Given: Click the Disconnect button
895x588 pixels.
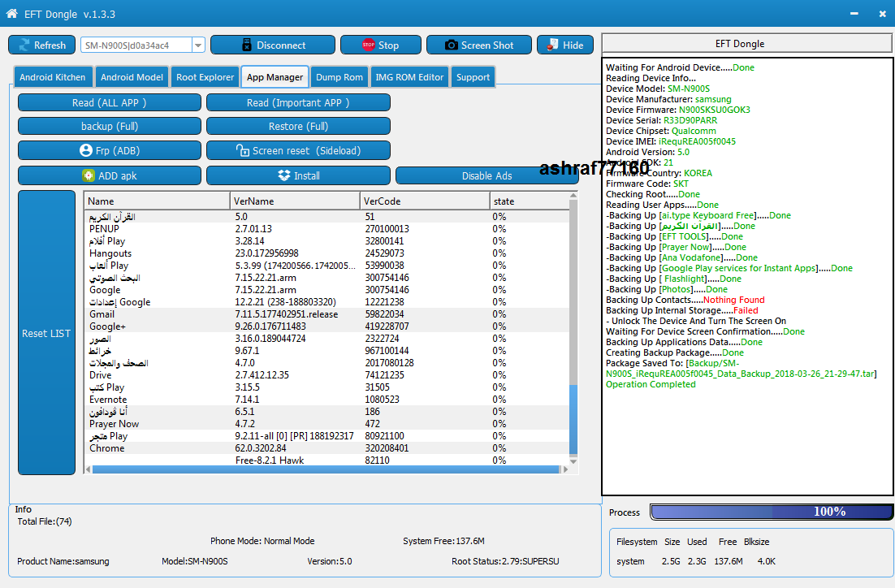Looking at the screenshot, I should point(273,45).
